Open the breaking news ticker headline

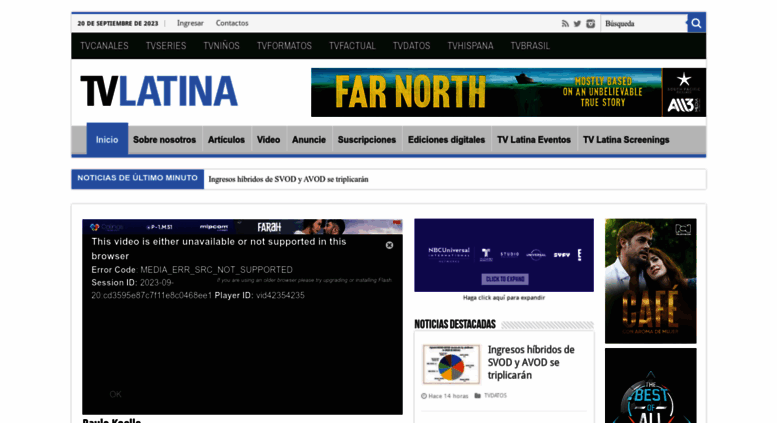[288, 179]
